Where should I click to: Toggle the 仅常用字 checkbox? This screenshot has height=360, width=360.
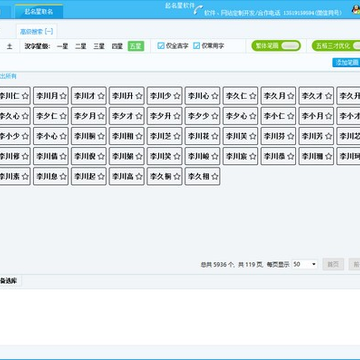[x=197, y=46]
